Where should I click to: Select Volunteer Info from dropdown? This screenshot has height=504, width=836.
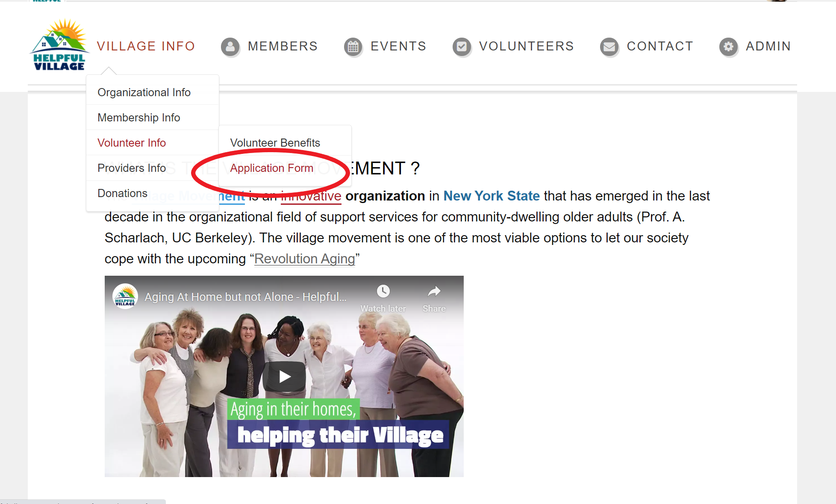tap(153, 143)
